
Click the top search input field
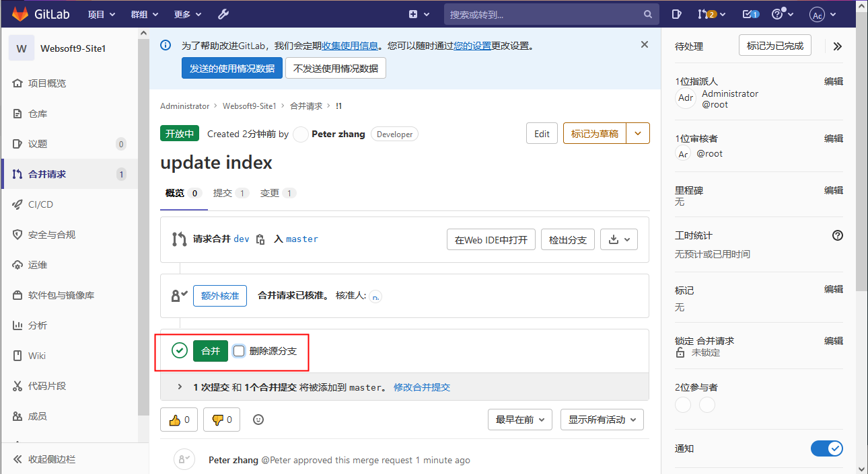pyautogui.click(x=545, y=14)
